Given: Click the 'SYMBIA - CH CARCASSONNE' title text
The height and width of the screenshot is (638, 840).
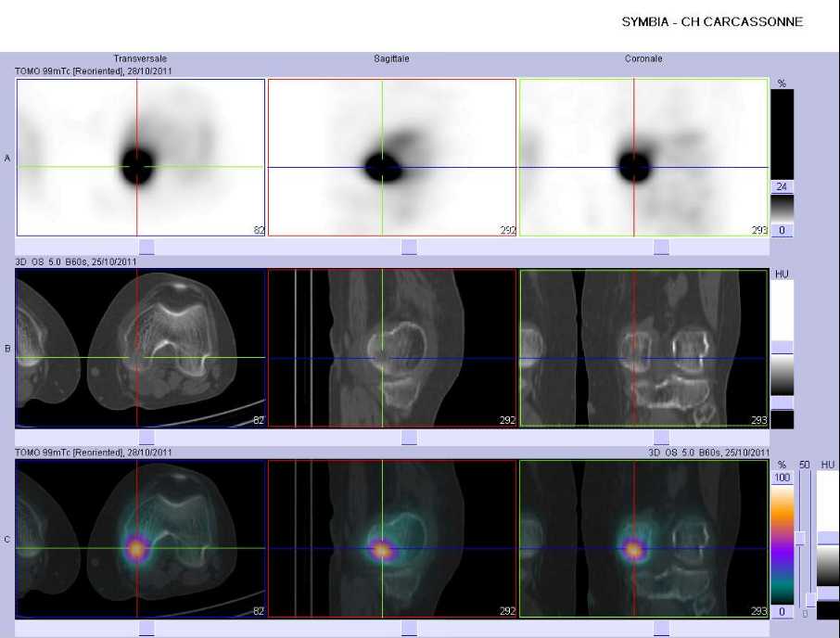Looking at the screenshot, I should tap(712, 22).
